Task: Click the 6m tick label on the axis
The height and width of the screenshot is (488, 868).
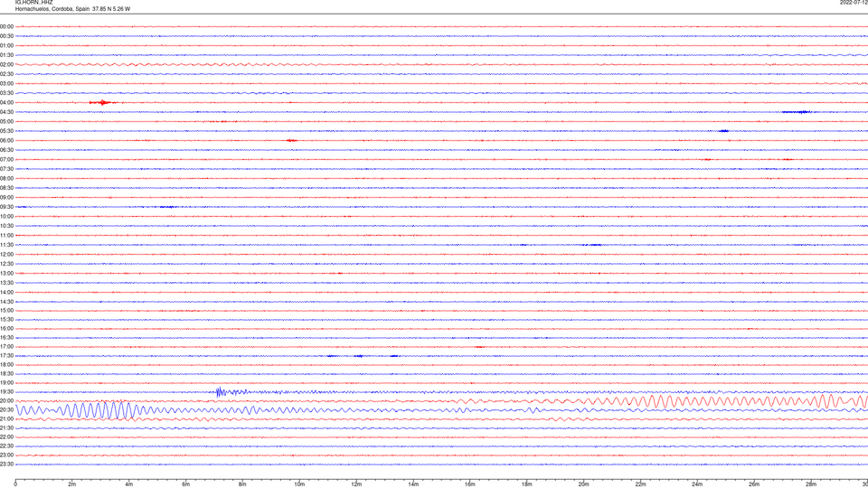Action: 186,484
